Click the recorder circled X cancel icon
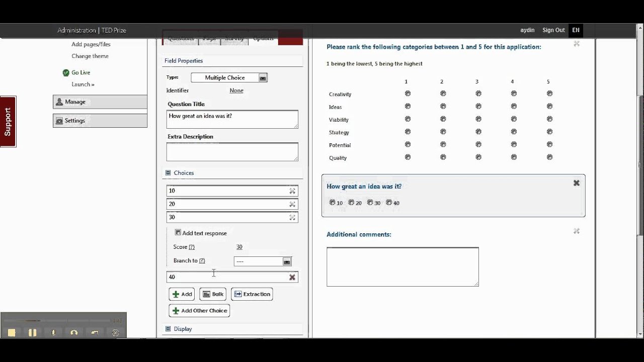 (x=115, y=332)
